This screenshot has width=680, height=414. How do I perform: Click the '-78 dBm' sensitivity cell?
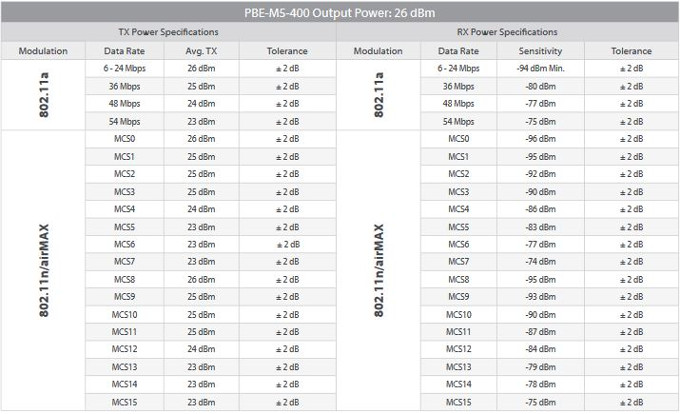tap(540, 384)
